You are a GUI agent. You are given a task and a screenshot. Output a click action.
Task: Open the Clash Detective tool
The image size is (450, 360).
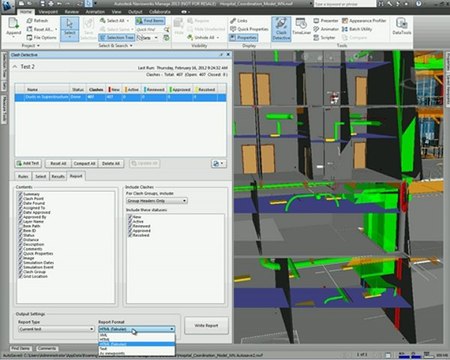281,29
